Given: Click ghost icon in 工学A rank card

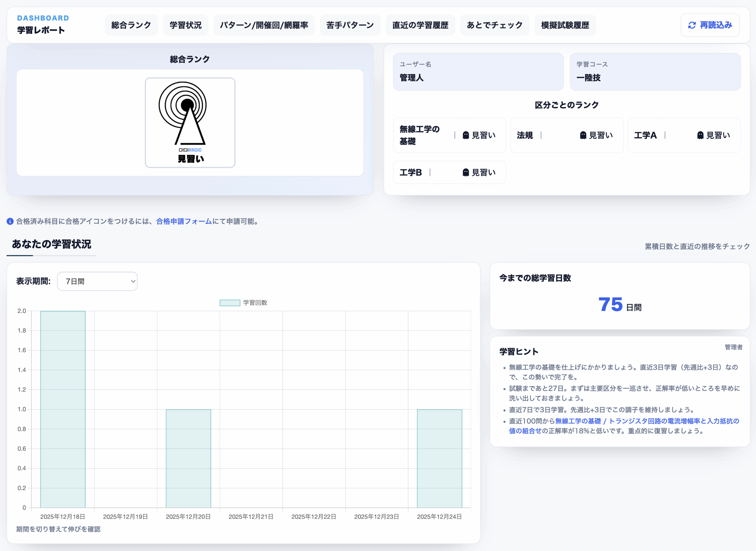Looking at the screenshot, I should tap(700, 135).
